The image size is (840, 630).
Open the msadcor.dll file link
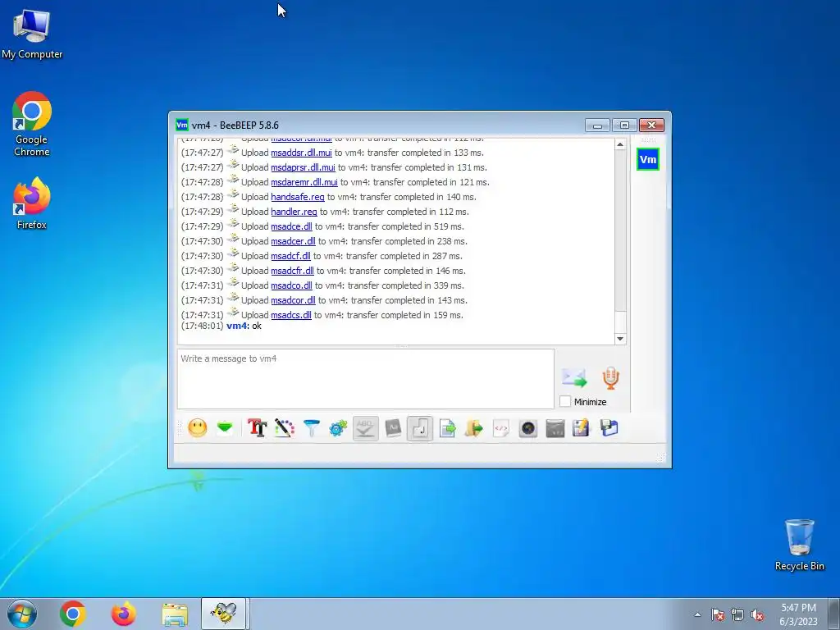point(293,300)
